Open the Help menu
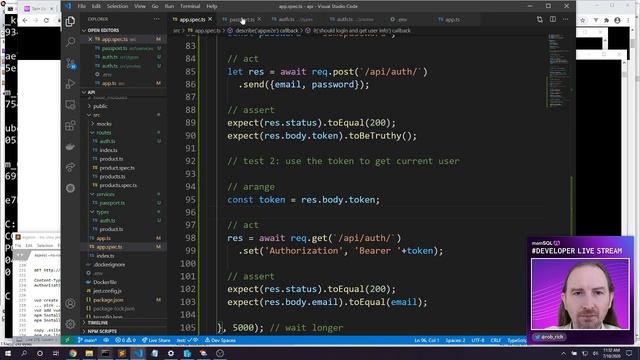Screen dimensions: 640x360 pos(212,6)
